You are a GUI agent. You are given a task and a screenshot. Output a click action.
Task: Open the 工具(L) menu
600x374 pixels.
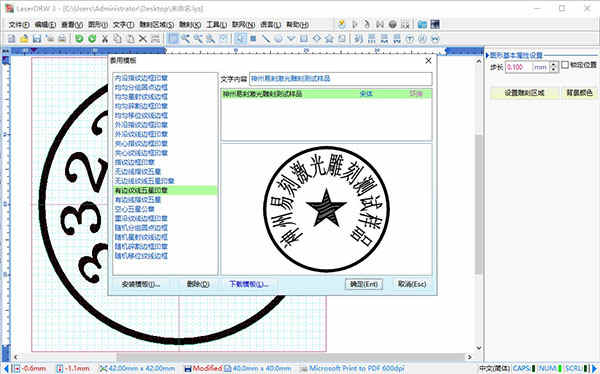217,24
